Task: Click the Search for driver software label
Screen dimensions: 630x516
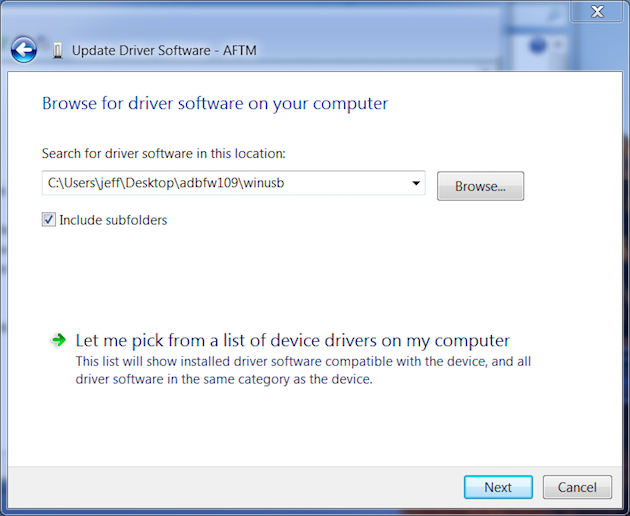Action: [x=164, y=154]
